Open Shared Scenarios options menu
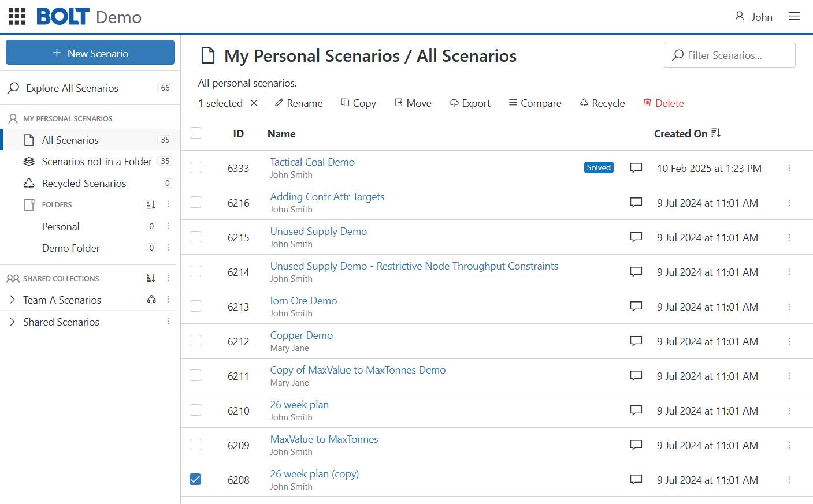Viewport: 813px width, 504px height. tap(168, 322)
